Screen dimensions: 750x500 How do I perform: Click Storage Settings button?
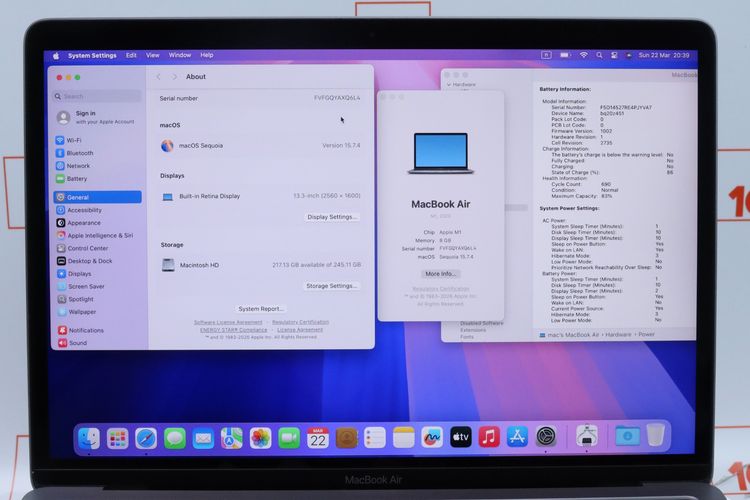331,286
